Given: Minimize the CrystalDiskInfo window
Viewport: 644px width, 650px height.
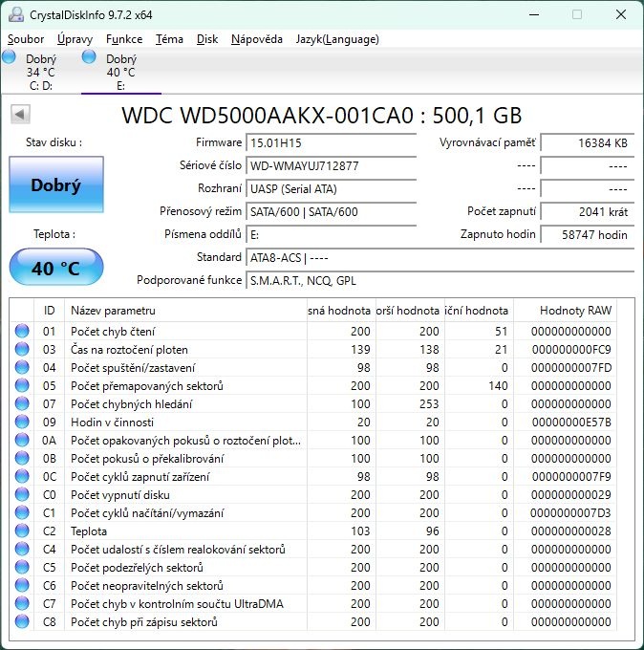Looking at the screenshot, I should [534, 14].
